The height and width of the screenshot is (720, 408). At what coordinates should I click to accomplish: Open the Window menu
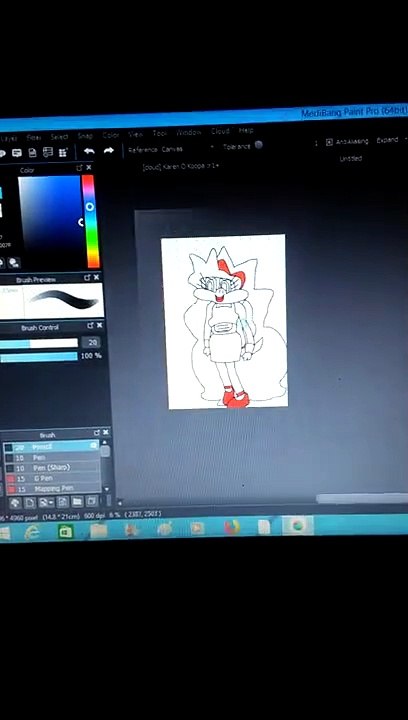(x=189, y=132)
